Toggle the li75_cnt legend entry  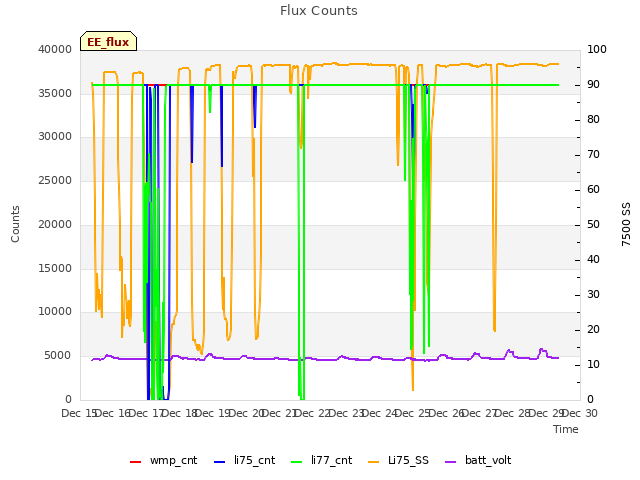click(244, 460)
